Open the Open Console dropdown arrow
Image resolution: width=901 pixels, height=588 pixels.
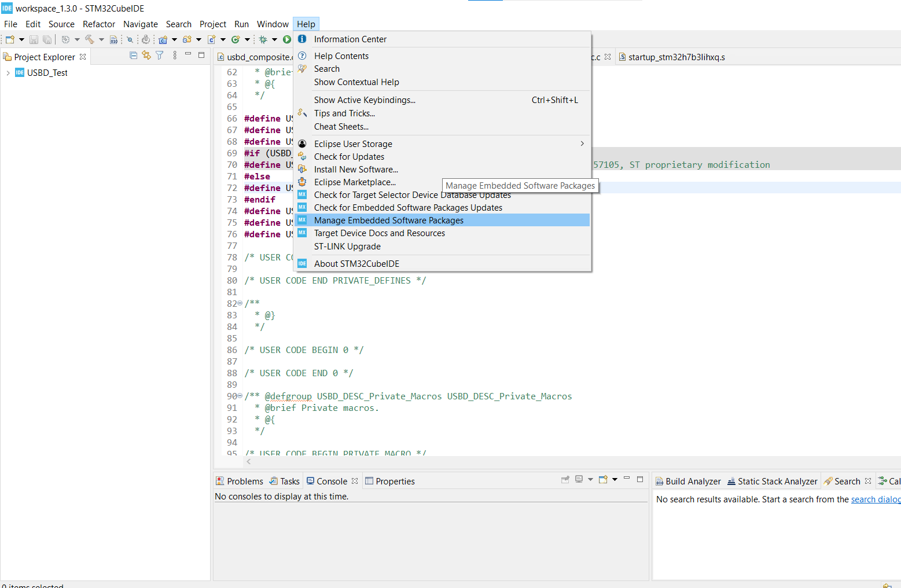coord(615,480)
